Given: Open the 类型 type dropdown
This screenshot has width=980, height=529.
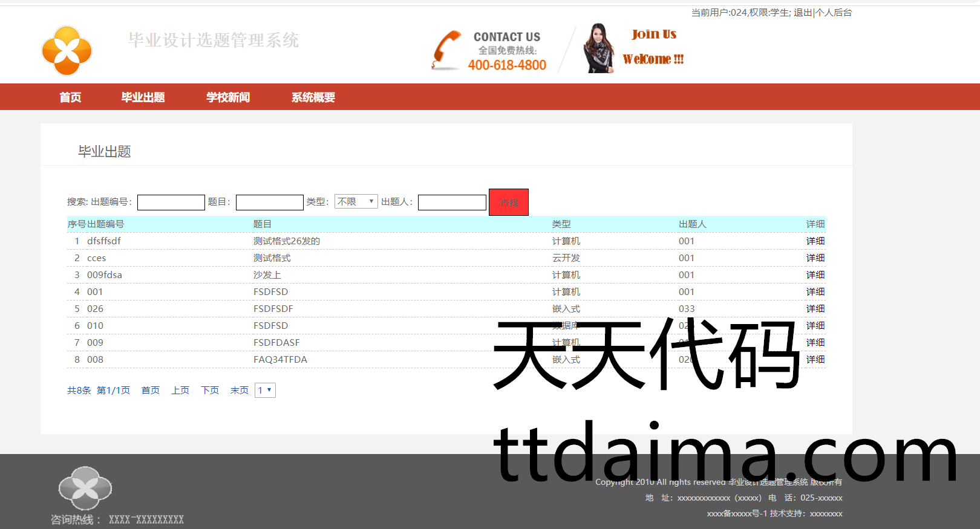Looking at the screenshot, I should pyautogui.click(x=356, y=202).
